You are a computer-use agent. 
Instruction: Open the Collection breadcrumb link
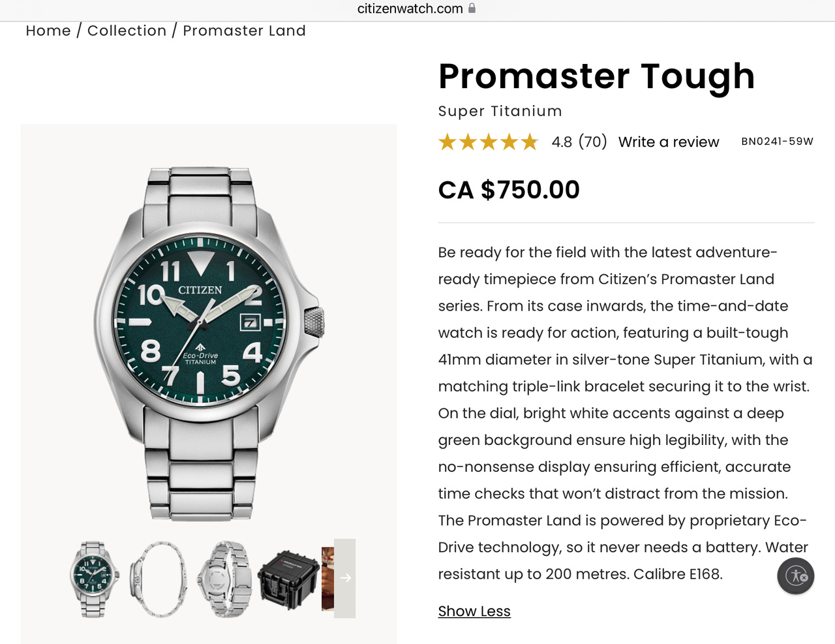tap(127, 31)
